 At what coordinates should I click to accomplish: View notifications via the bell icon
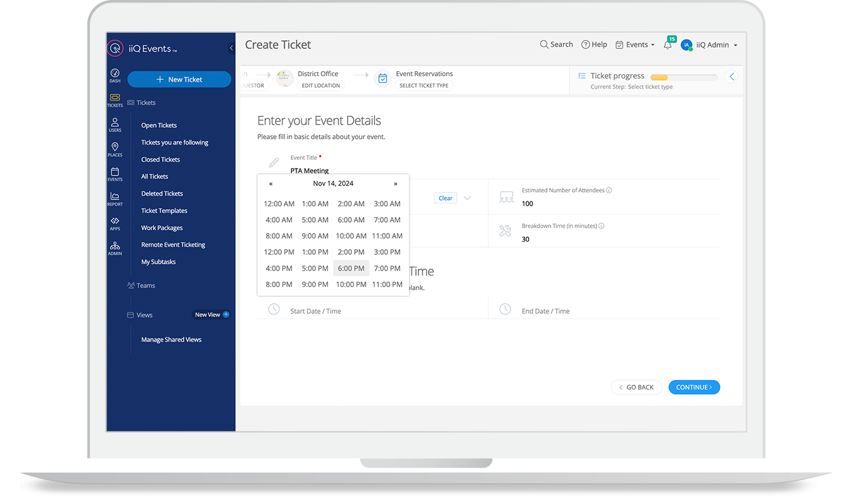666,45
